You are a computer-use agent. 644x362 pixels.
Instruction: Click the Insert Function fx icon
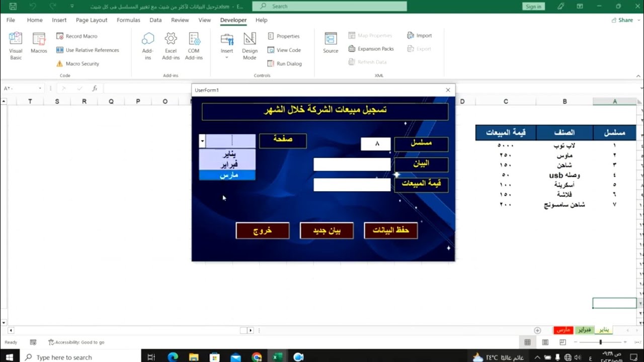coord(94,88)
